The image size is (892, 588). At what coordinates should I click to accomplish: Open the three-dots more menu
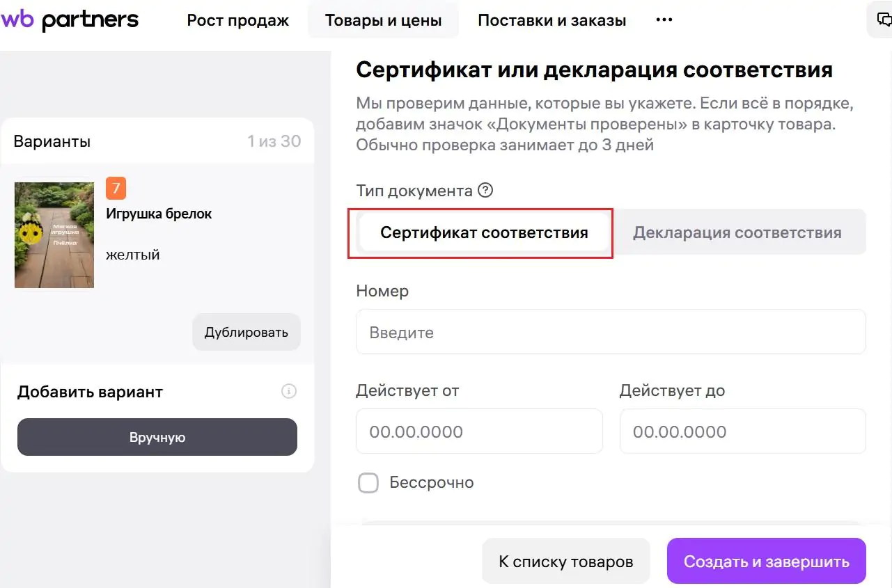[x=664, y=20]
